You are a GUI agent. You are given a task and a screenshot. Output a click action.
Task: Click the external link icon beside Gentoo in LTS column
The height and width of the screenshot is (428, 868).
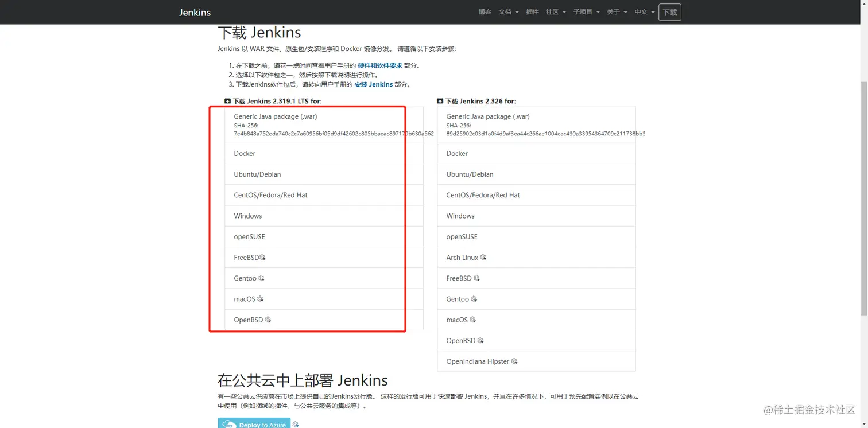[x=262, y=278]
